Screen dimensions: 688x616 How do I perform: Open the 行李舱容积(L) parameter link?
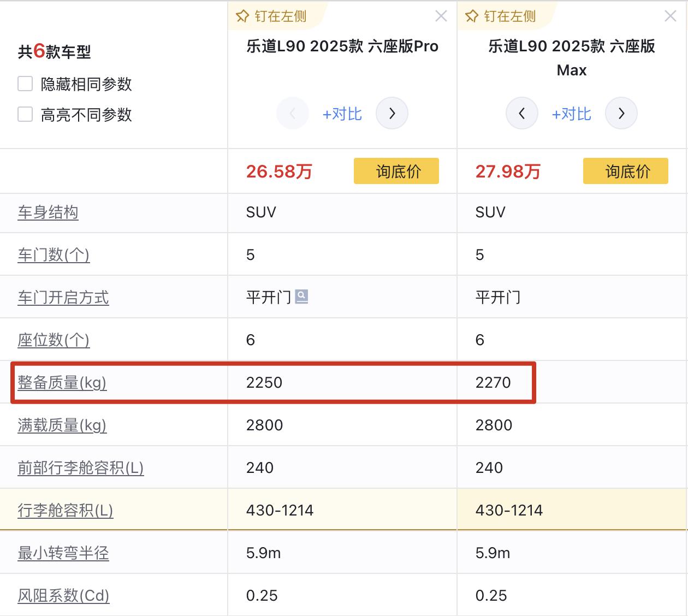pos(66,511)
